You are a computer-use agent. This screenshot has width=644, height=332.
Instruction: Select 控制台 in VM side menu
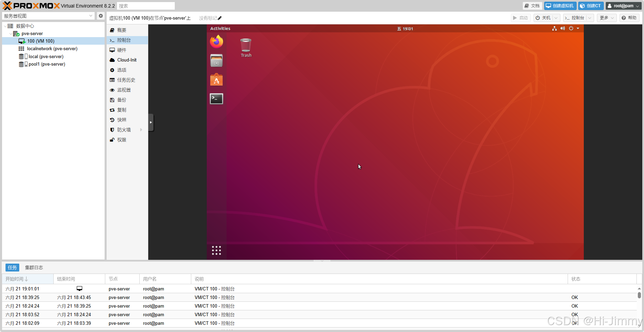coord(127,40)
